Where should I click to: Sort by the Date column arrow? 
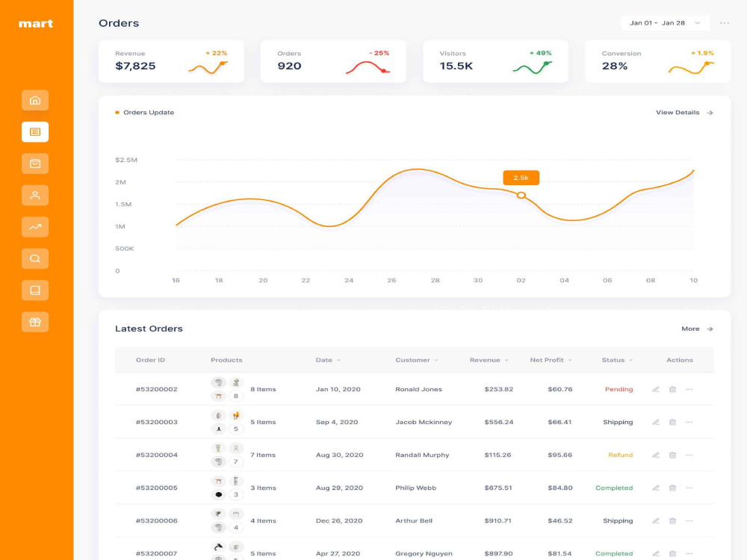pyautogui.click(x=338, y=361)
